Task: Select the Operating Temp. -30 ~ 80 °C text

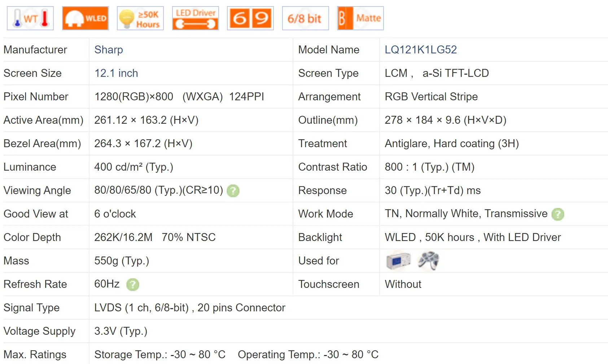Action: 308,355
